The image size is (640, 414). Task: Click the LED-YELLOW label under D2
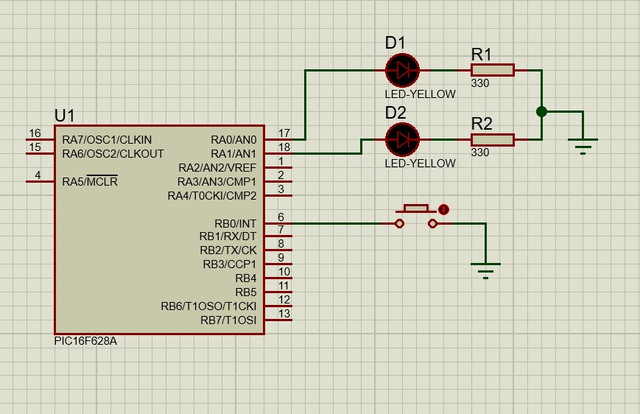(x=420, y=163)
